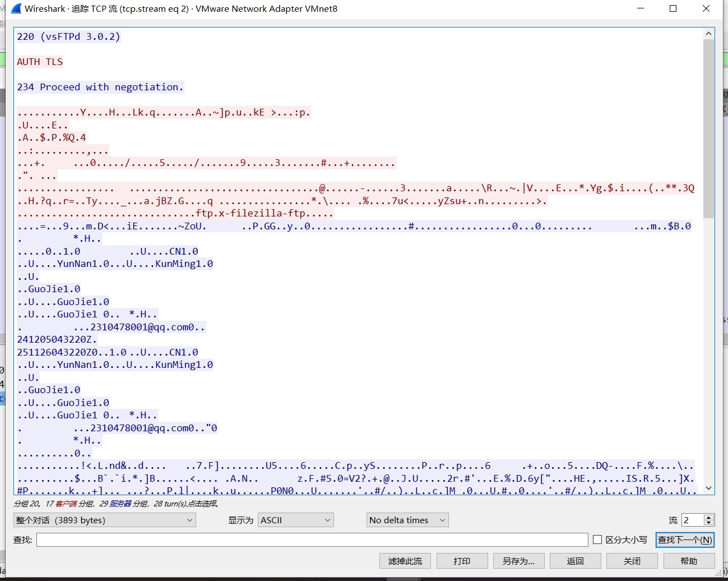Viewport: 728px width, 581px height.
Task: Open the 整个对话 (3893 bytes) dropdown
Action: tap(104, 520)
